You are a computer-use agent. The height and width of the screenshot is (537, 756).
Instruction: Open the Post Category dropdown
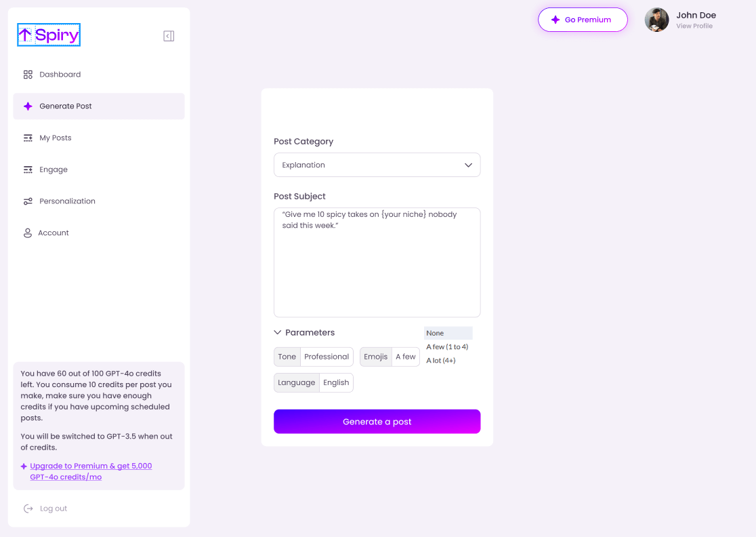[377, 165]
